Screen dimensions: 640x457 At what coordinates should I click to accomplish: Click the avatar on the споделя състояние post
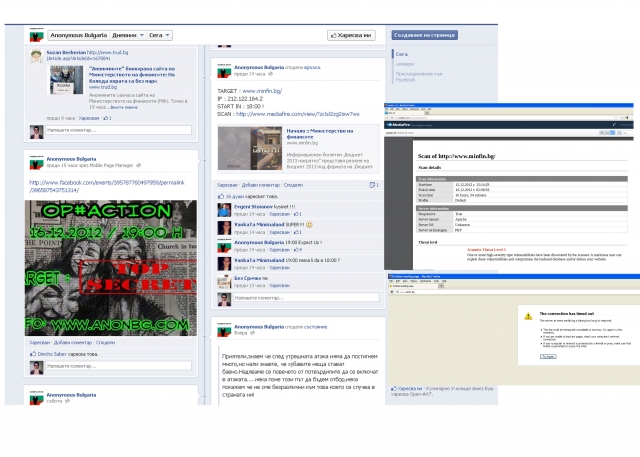click(x=224, y=330)
